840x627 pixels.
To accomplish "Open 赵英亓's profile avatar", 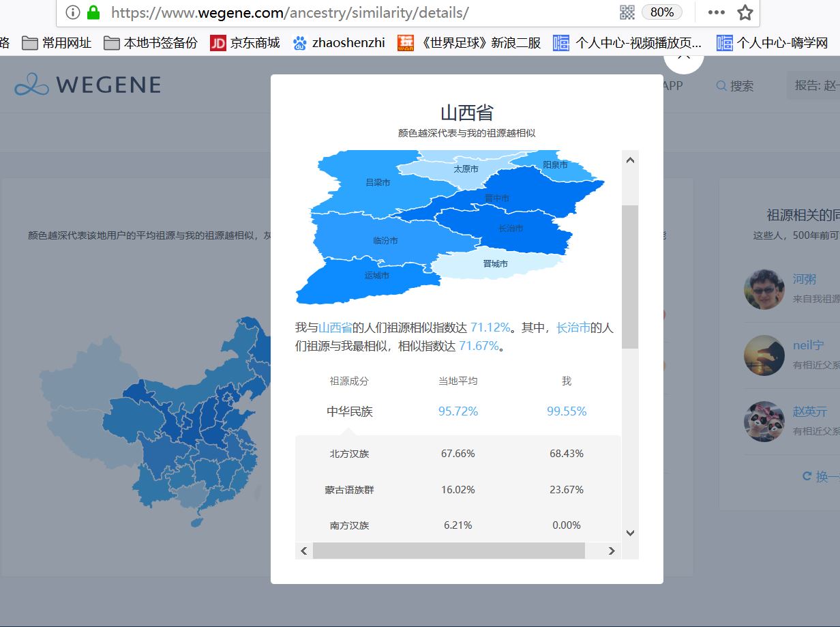I will pyautogui.click(x=764, y=421).
